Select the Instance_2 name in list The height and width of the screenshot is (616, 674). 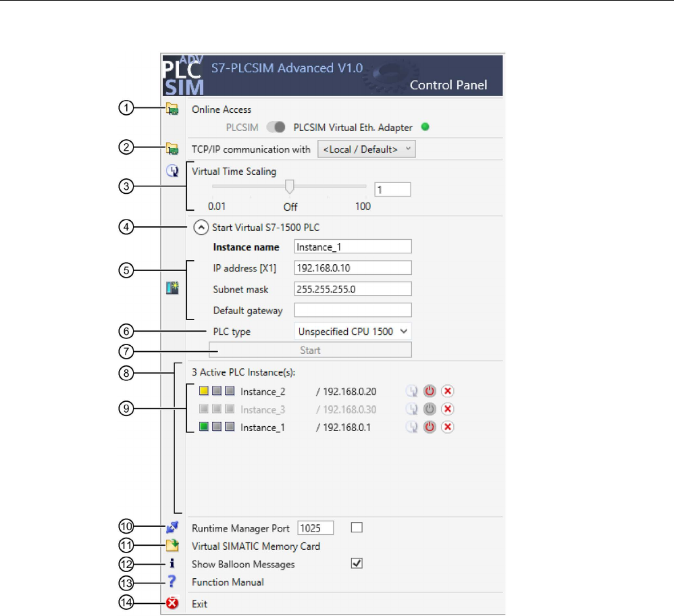click(263, 392)
